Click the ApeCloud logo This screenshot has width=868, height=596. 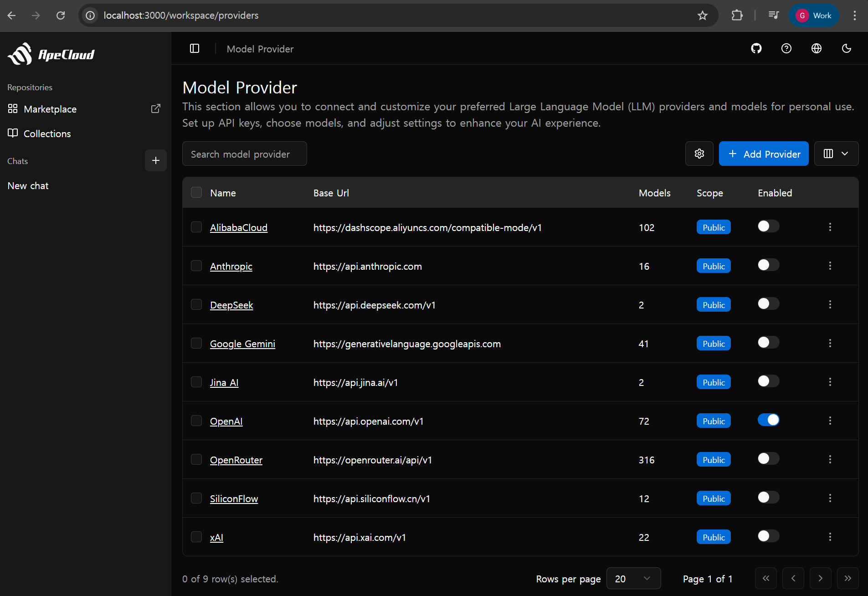click(x=51, y=54)
